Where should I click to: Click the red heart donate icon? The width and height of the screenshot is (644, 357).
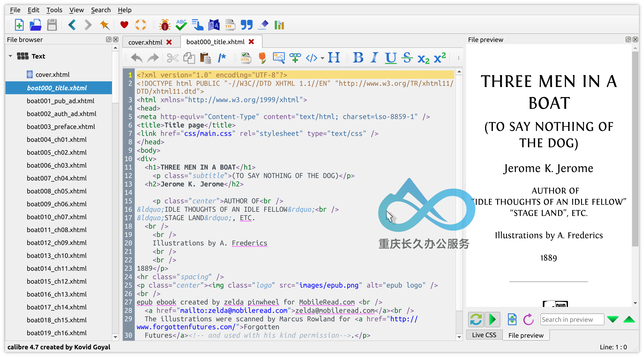pyautogui.click(x=124, y=25)
